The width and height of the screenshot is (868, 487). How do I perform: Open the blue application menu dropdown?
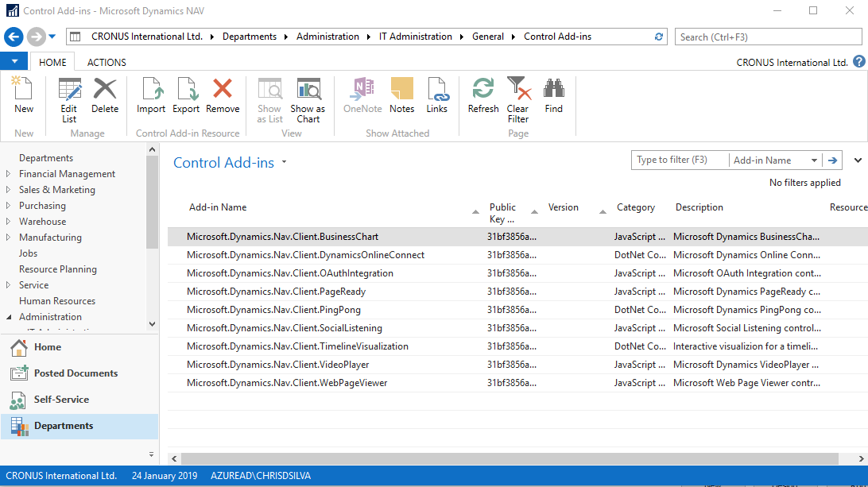pyautogui.click(x=14, y=61)
